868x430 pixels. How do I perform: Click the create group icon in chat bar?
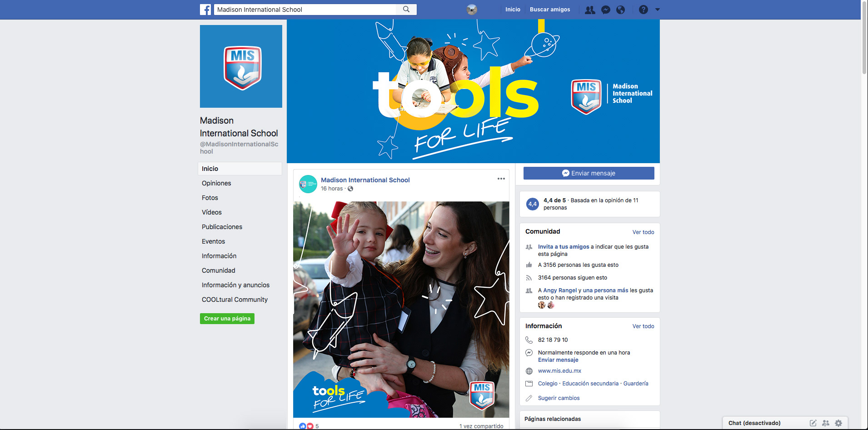coord(826,423)
